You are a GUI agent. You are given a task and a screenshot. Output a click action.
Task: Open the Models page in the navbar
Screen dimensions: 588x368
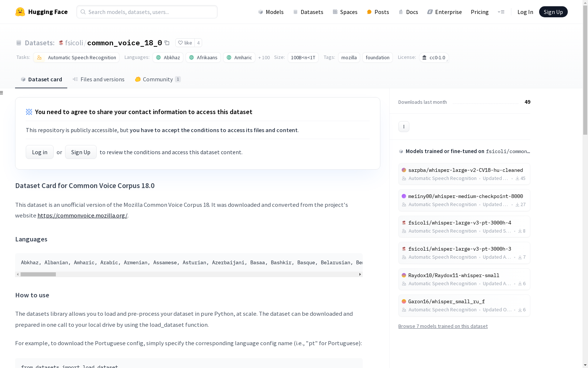click(271, 12)
